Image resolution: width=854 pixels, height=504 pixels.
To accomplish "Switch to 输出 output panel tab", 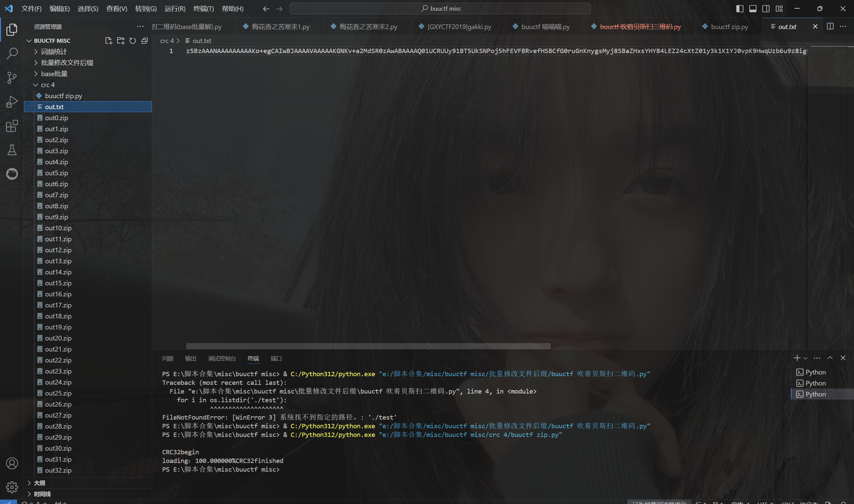I will click(x=191, y=358).
